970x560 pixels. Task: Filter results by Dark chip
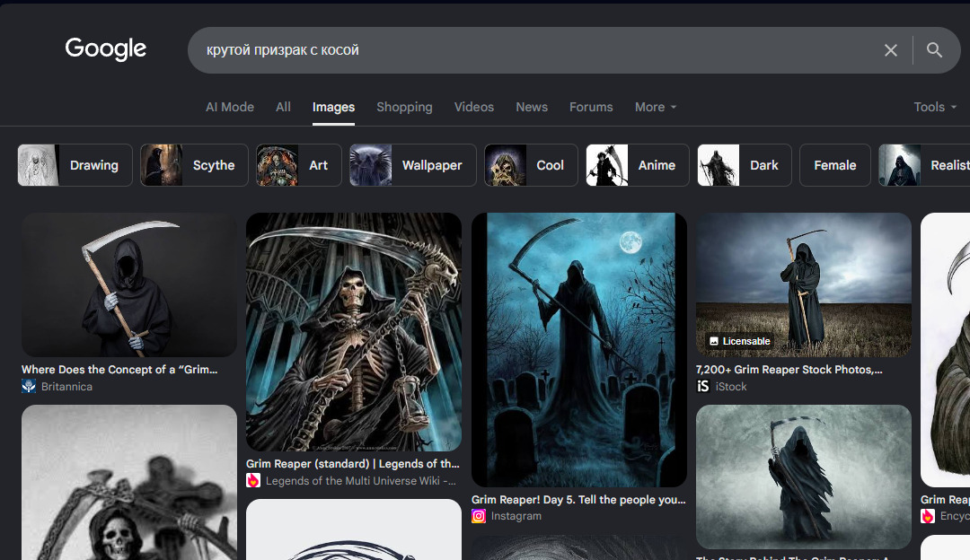pos(745,165)
